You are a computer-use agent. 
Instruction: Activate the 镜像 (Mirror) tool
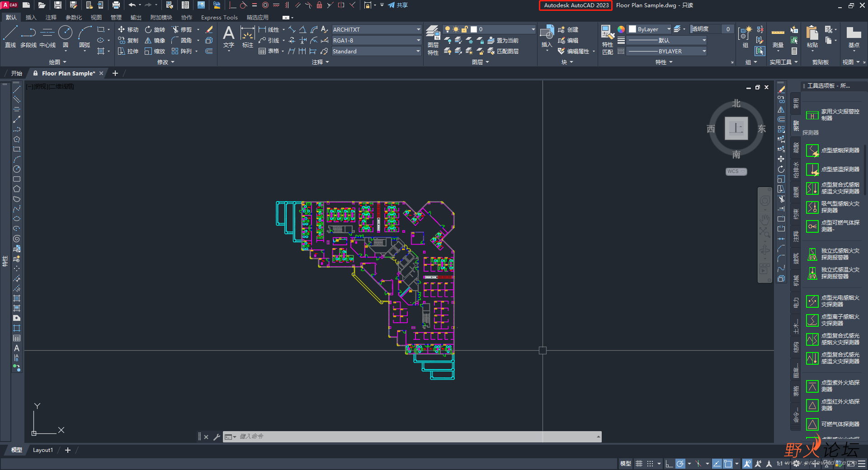click(155, 40)
